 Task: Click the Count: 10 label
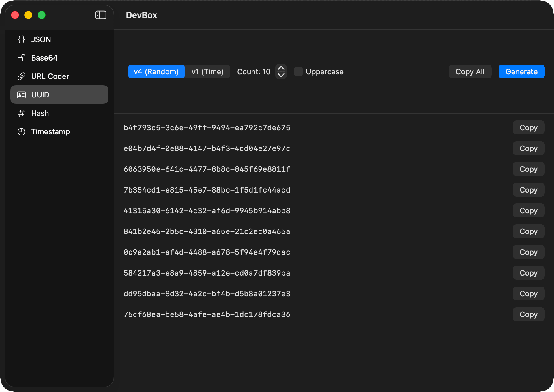click(x=254, y=71)
